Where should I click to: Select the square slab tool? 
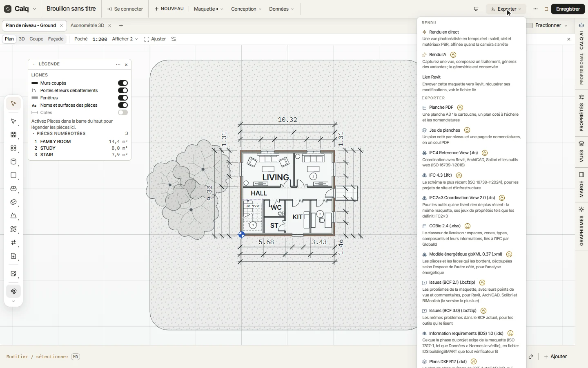click(x=13, y=175)
